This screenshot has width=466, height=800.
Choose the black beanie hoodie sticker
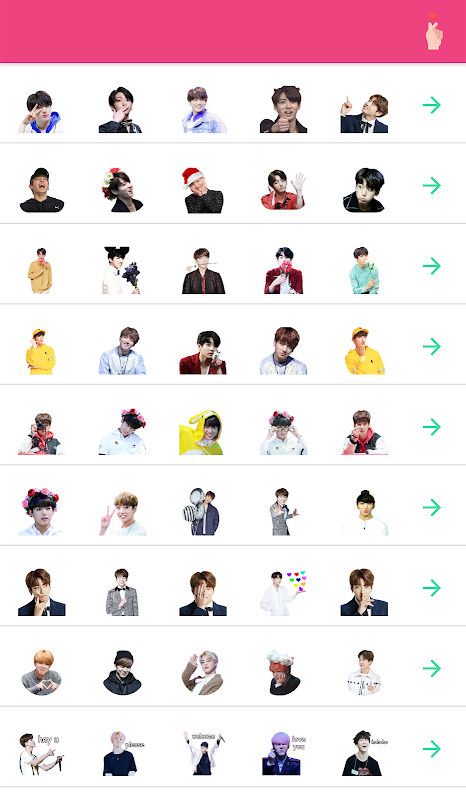(122, 672)
